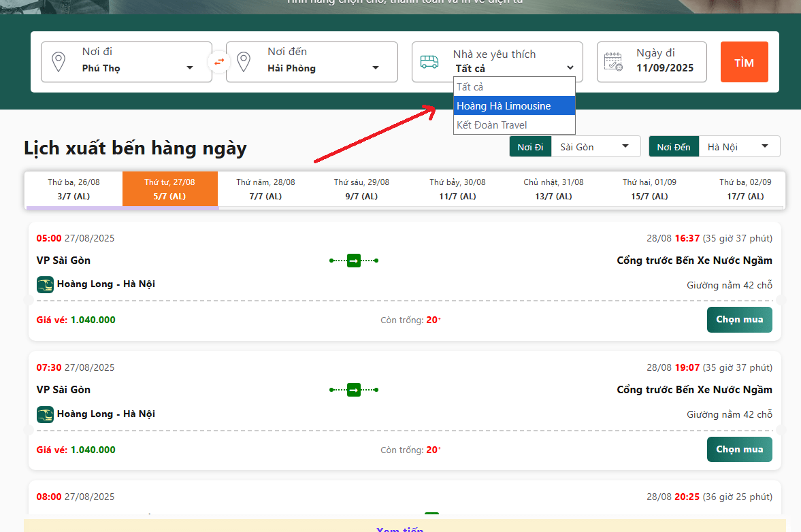
Task: Select the Thứ bảy, 30/08 date tab
Action: click(x=457, y=189)
